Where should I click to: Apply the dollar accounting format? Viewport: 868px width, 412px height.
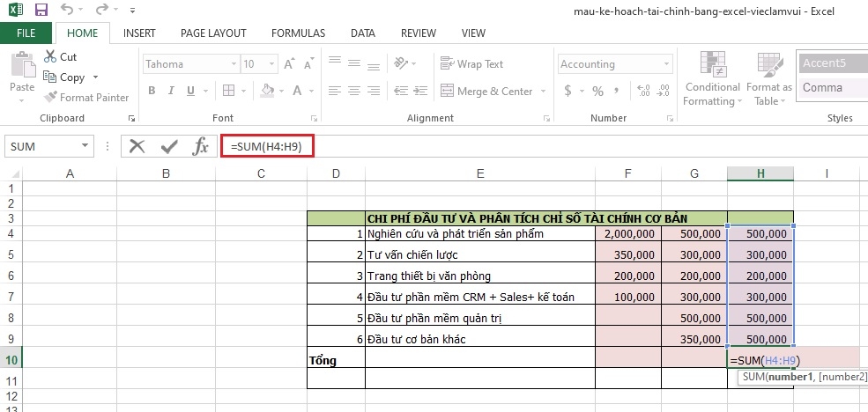pos(568,91)
